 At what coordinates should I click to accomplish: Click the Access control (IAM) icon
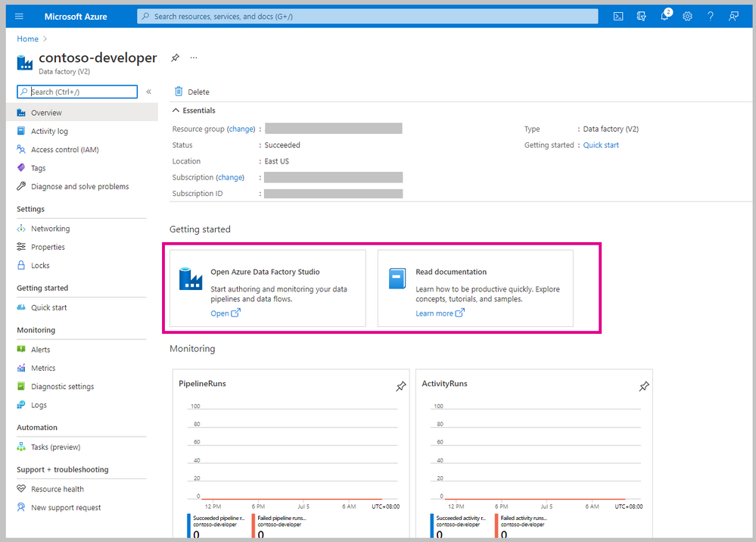point(20,149)
